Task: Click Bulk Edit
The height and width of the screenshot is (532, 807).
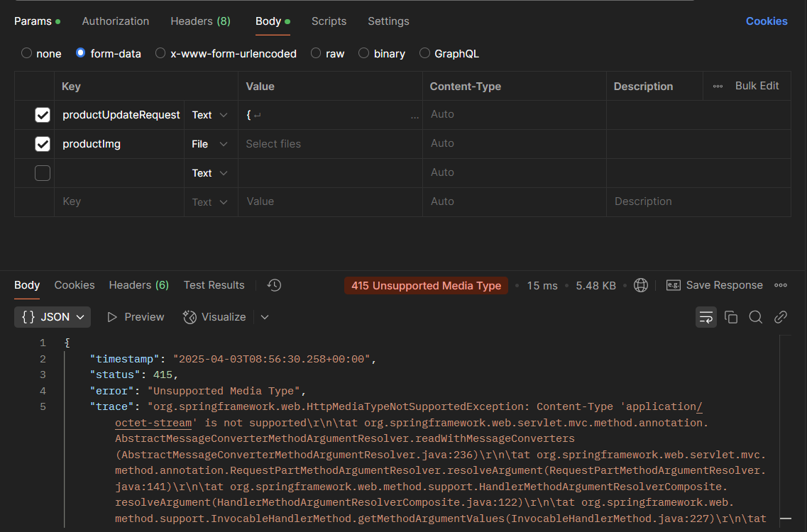Action: pos(757,86)
